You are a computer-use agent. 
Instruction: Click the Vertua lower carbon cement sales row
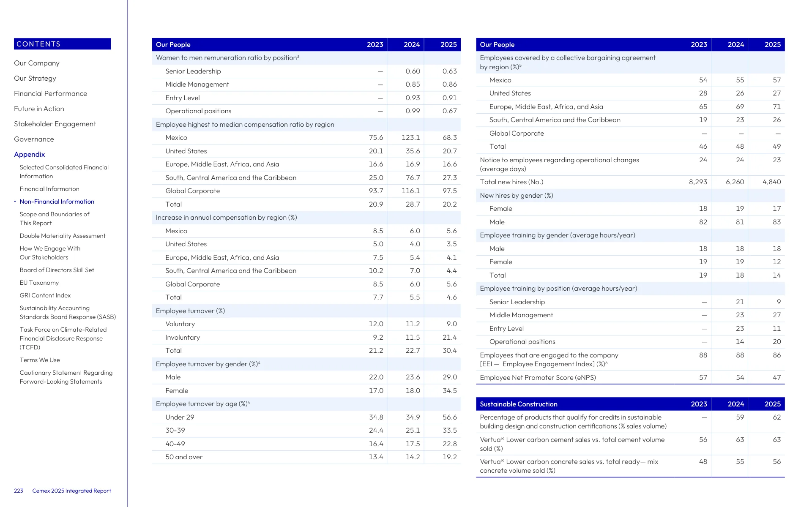pyautogui.click(x=630, y=444)
